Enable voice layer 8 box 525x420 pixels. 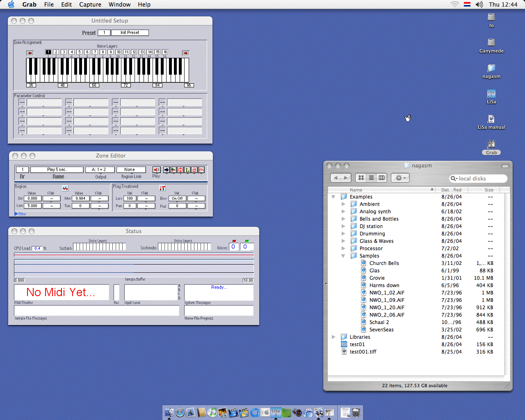click(103, 52)
